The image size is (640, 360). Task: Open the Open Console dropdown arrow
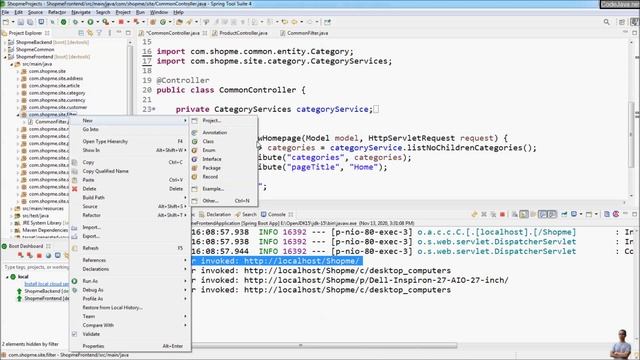pos(596,214)
